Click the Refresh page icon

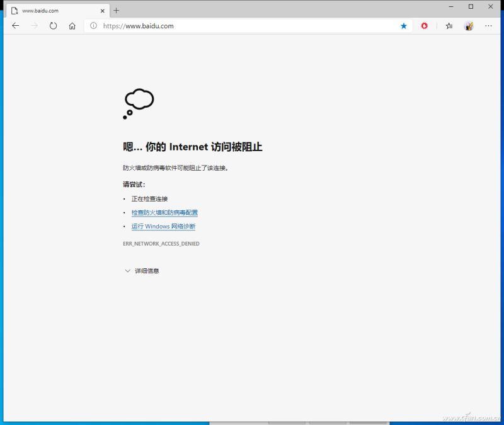(54, 26)
